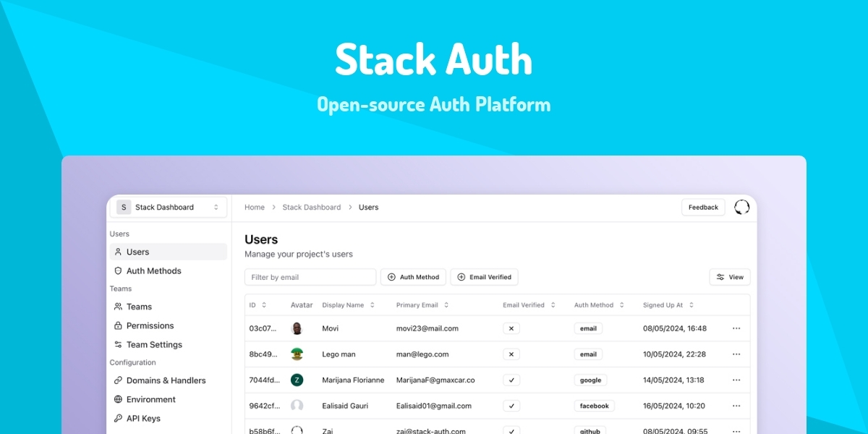Click the API Keys key icon
Viewport: 868px width, 434px height.
coord(119,418)
